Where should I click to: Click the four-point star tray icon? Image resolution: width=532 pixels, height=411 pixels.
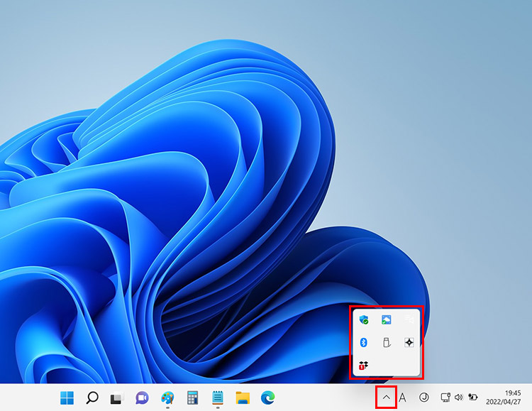click(409, 343)
